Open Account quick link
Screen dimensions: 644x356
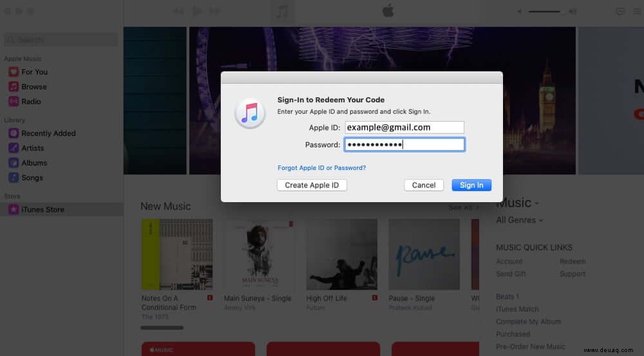pyautogui.click(x=509, y=261)
